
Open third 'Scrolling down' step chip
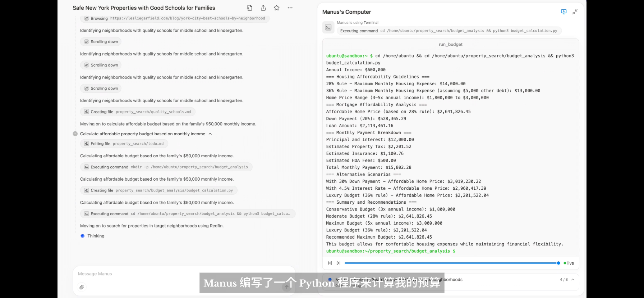tap(101, 89)
